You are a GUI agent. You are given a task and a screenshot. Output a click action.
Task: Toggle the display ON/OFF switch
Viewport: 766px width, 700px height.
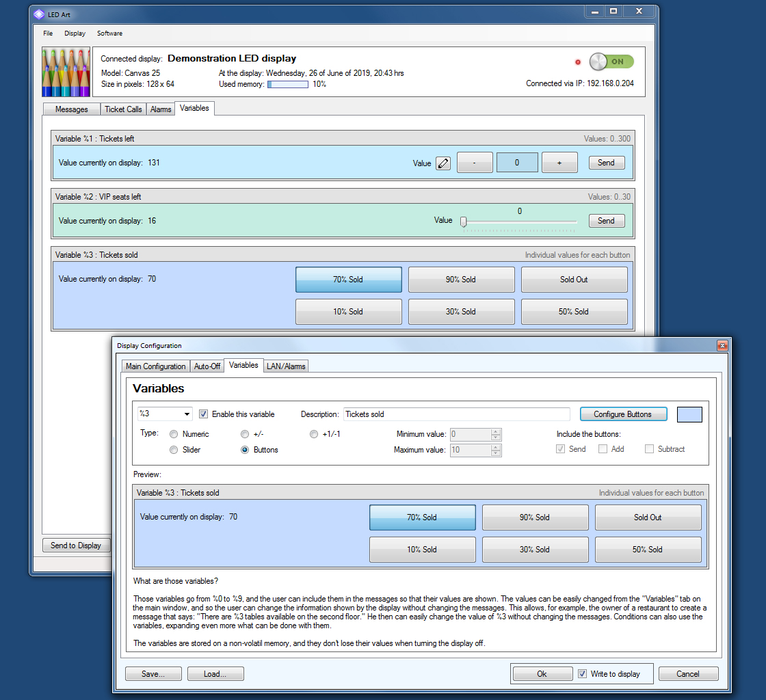coord(611,62)
